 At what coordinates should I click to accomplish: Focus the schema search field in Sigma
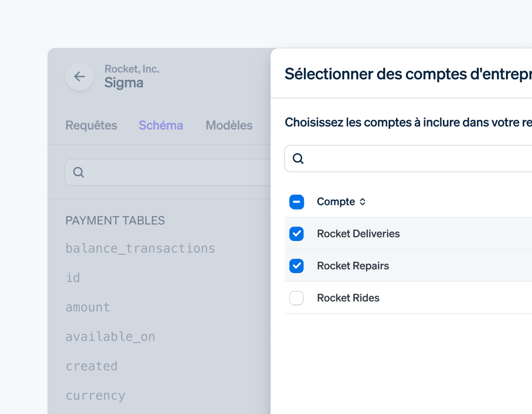coord(168,172)
